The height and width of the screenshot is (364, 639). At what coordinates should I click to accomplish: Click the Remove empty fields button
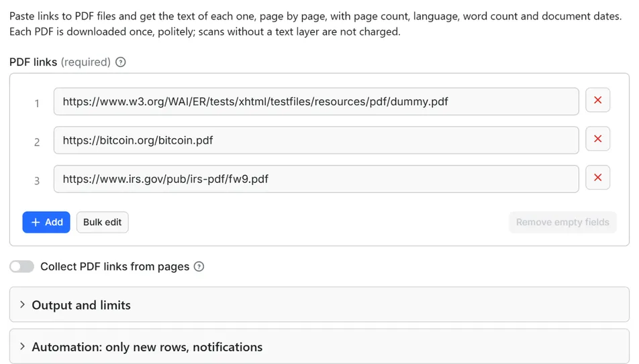562,223
